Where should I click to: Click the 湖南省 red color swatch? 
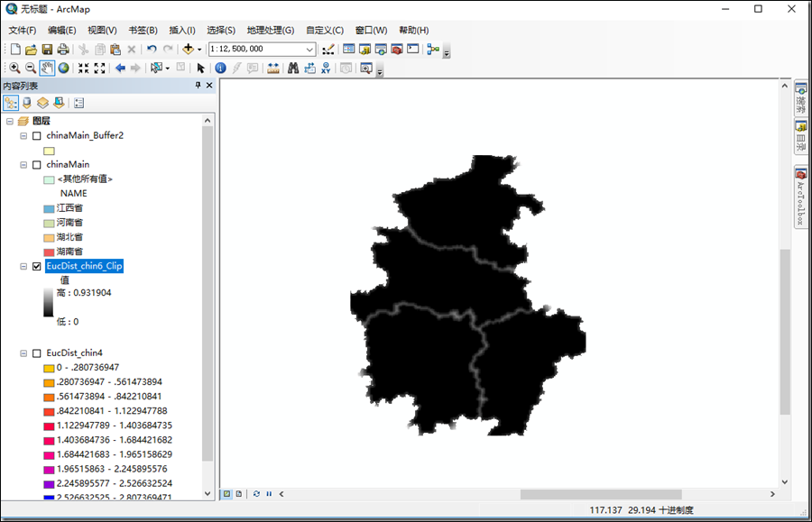click(50, 251)
